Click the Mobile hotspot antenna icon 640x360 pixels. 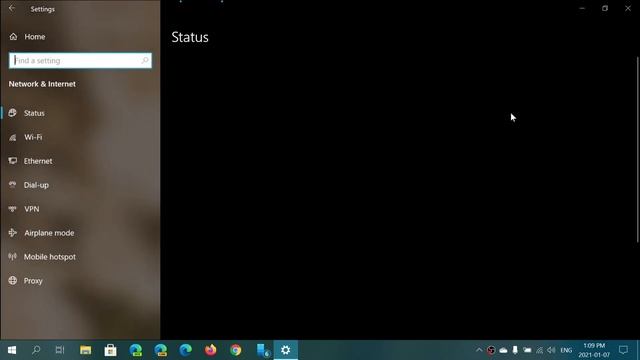pyautogui.click(x=13, y=257)
